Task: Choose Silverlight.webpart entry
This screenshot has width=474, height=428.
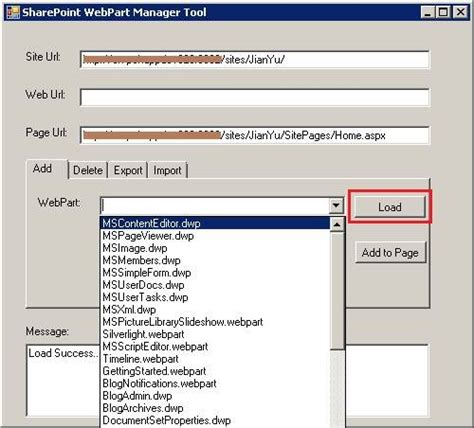Action: (x=215, y=334)
